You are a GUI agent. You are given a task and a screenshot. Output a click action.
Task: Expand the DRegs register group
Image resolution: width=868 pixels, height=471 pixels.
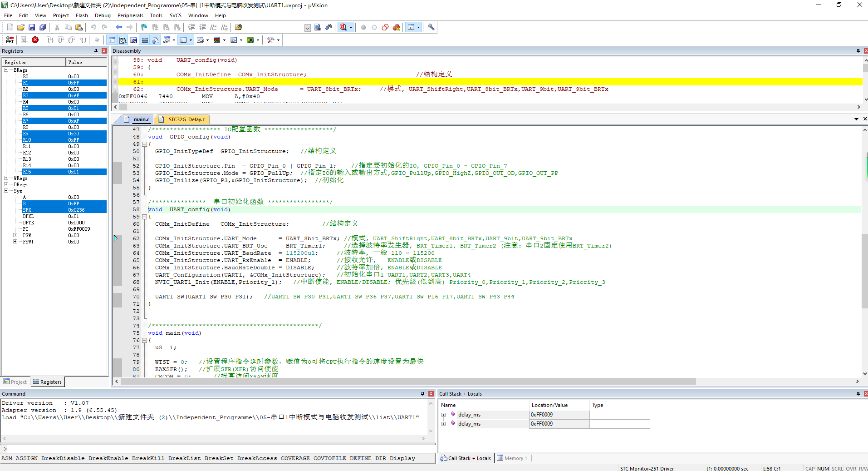pos(6,184)
